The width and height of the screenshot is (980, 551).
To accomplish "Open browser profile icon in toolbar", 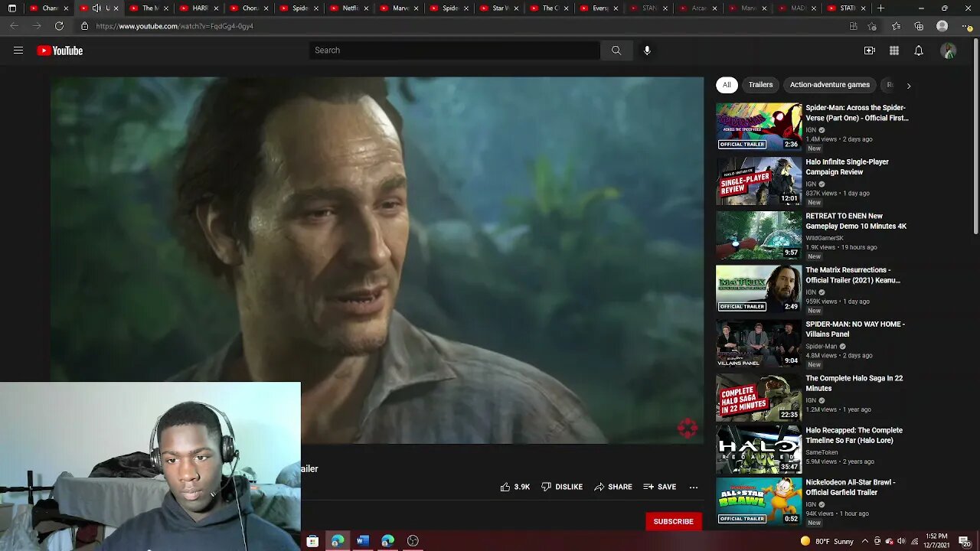I will pyautogui.click(x=942, y=26).
